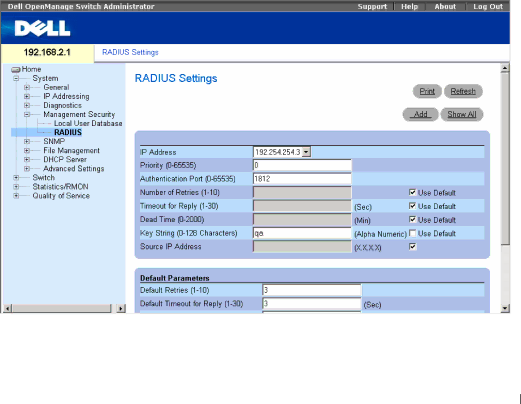Image resolution: width=521 pixels, height=404 pixels.
Task: Click the Show All button
Action: tap(462, 114)
